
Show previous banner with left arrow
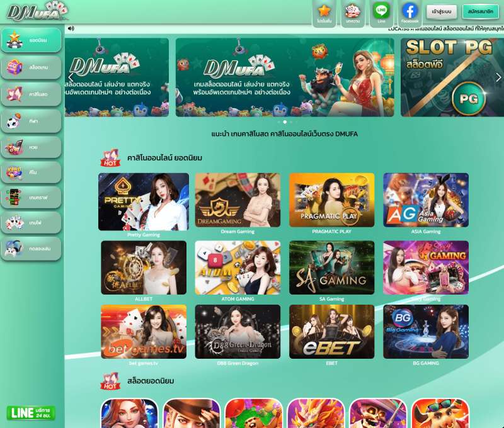pyautogui.click(x=71, y=77)
